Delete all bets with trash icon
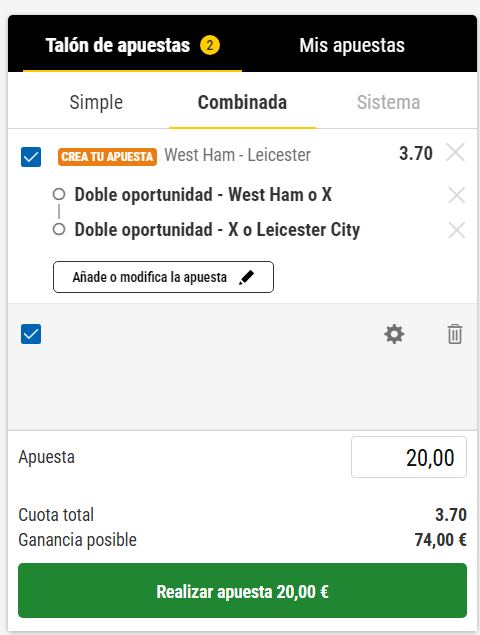Image resolution: width=480 pixels, height=635 pixels. click(455, 334)
